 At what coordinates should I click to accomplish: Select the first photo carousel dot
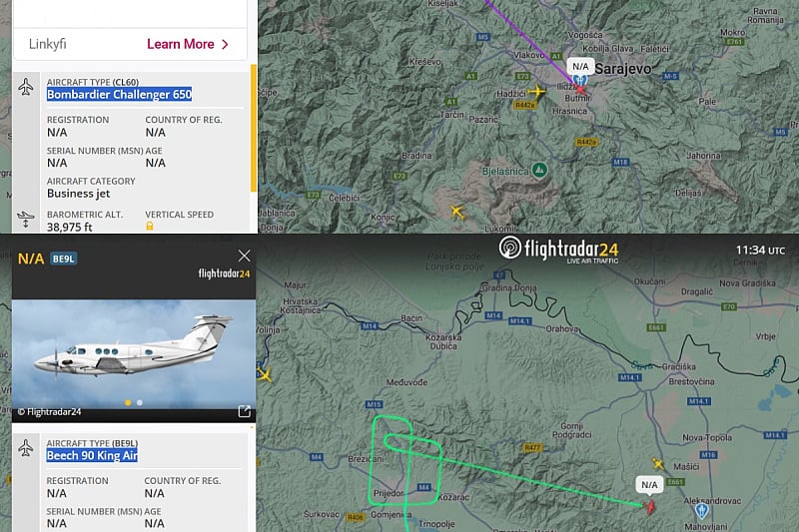pyautogui.click(x=128, y=402)
